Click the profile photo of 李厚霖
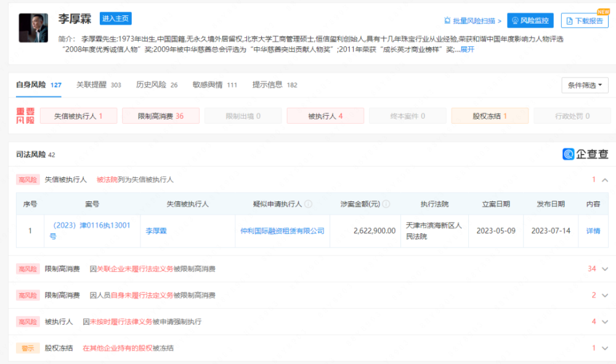 33,28
